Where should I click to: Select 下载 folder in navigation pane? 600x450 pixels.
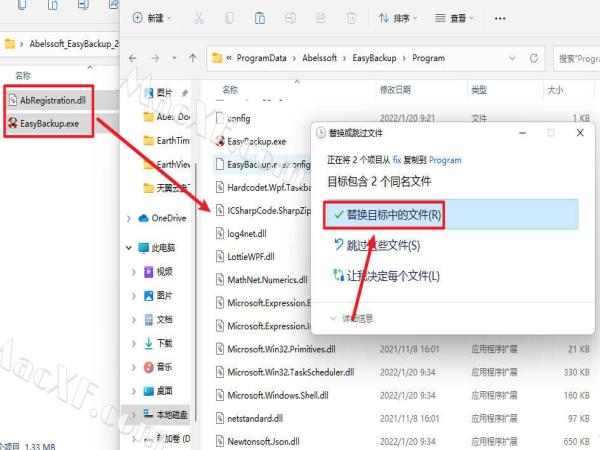click(x=158, y=343)
